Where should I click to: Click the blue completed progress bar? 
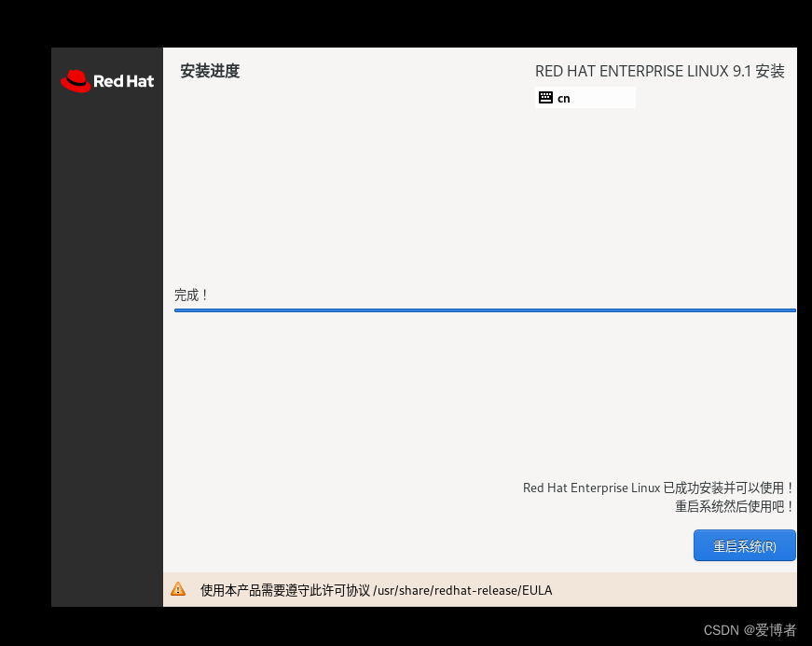[x=485, y=309]
